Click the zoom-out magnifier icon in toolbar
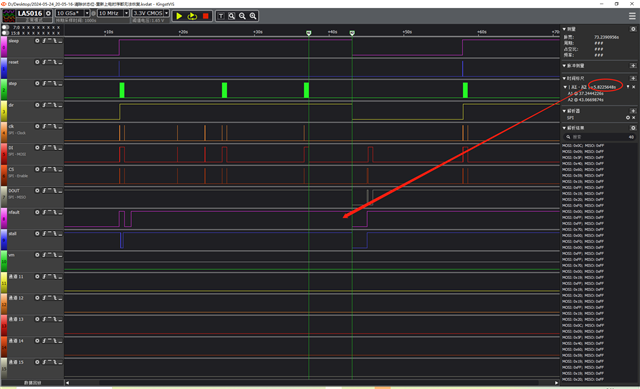Image resolution: width=640 pixels, height=389 pixels. click(x=242, y=16)
